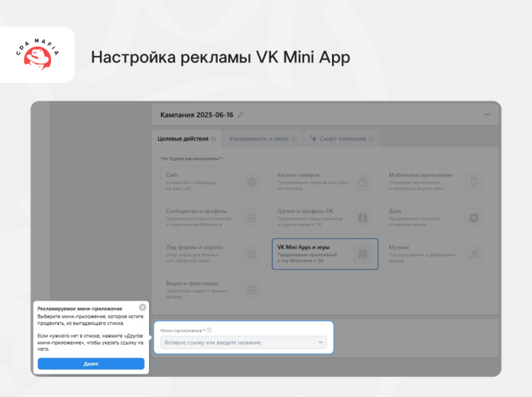Click the help icon beside Смарт-кампания
This screenshot has width=532, height=397.
[371, 139]
